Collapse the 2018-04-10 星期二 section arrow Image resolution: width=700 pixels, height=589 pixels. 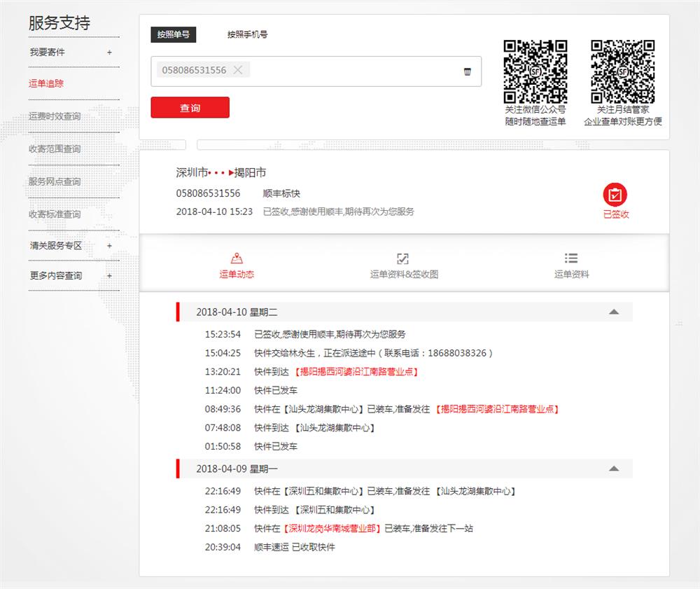pyautogui.click(x=614, y=312)
